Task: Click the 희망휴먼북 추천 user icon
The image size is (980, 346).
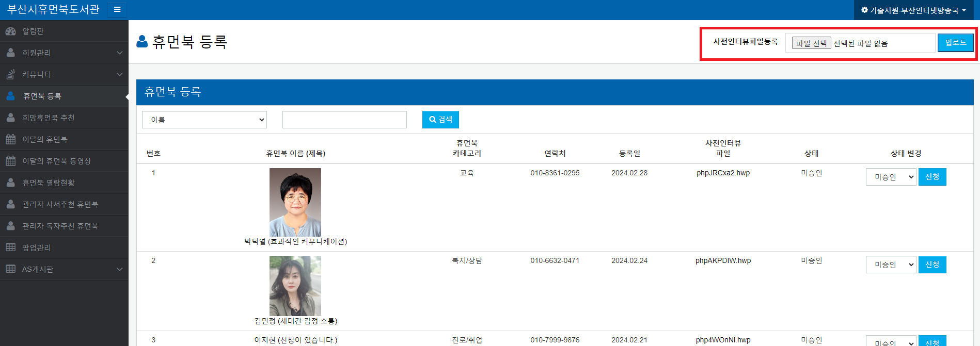Action: 10,118
